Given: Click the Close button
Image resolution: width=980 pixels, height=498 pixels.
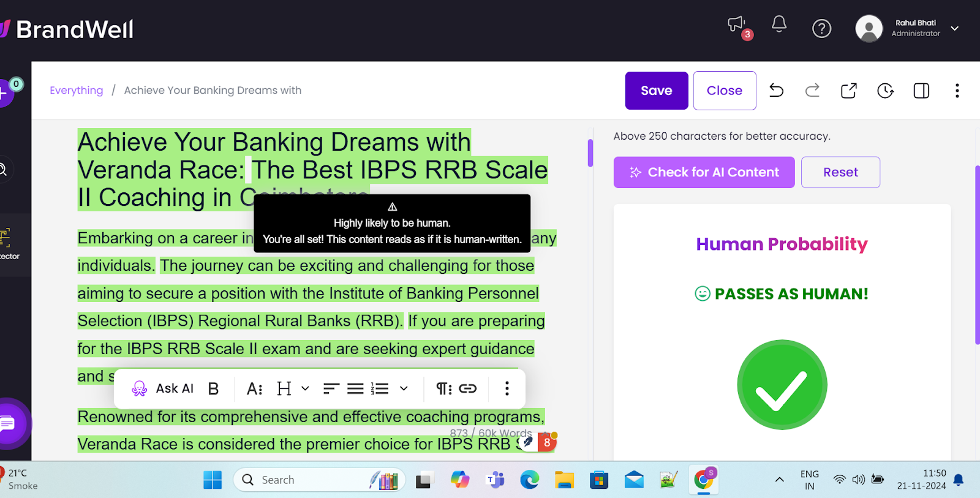Looking at the screenshot, I should point(725,91).
